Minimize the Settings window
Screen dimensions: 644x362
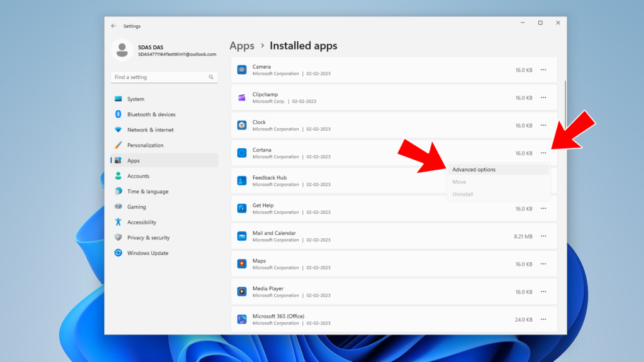523,23
